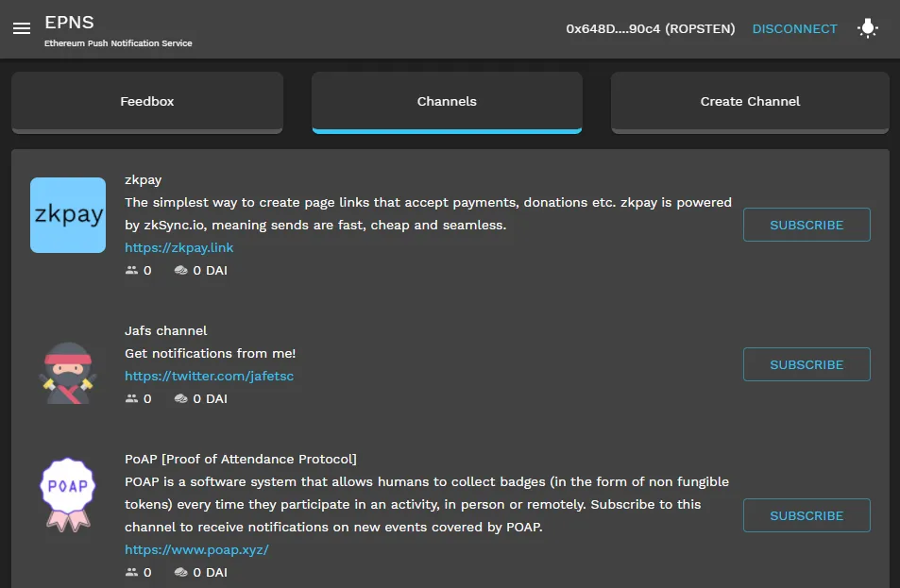This screenshot has width=900, height=588.
Task: Subscribe to Jafs channel
Action: [807, 365]
